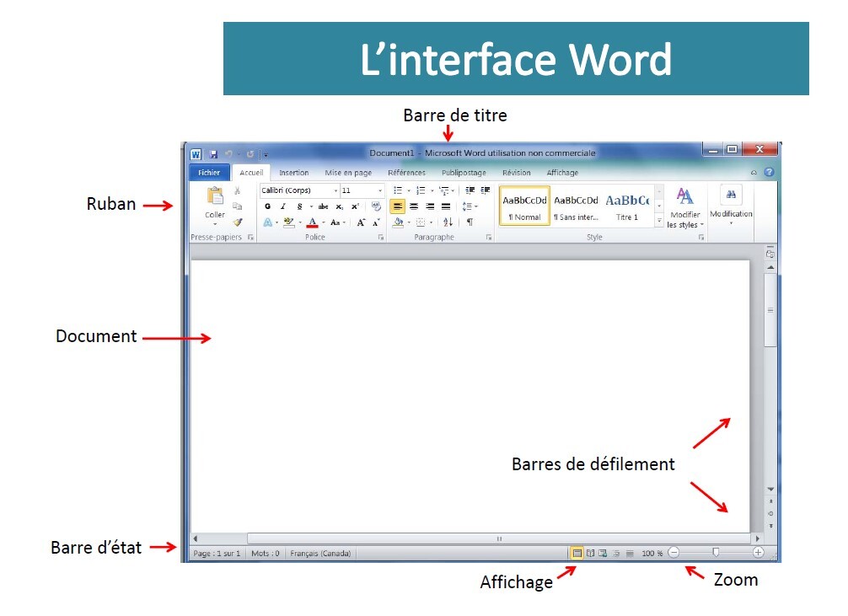
Task: Click the zoom slider handle
Action: pos(716,552)
